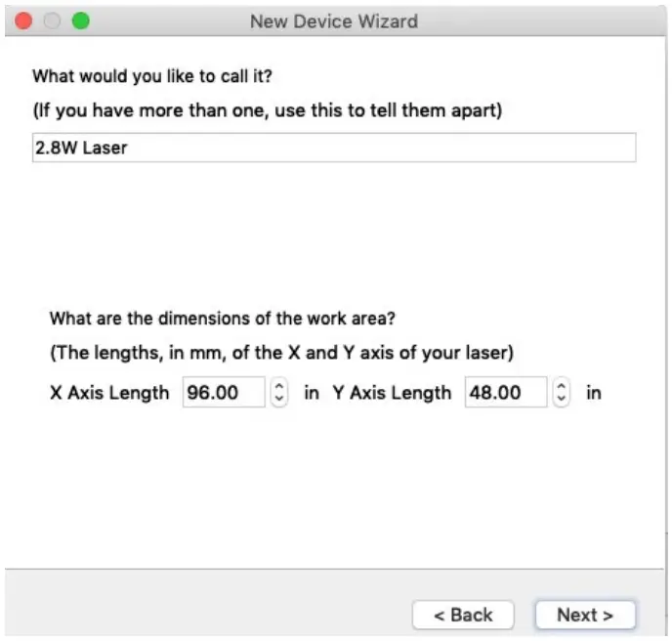This screenshot has width=672, height=641.
Task: Click the X Axis Length value field
Action: (x=224, y=392)
